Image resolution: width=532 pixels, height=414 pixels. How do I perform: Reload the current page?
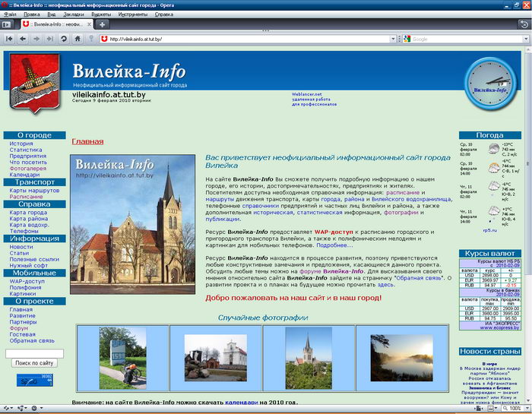63,39
